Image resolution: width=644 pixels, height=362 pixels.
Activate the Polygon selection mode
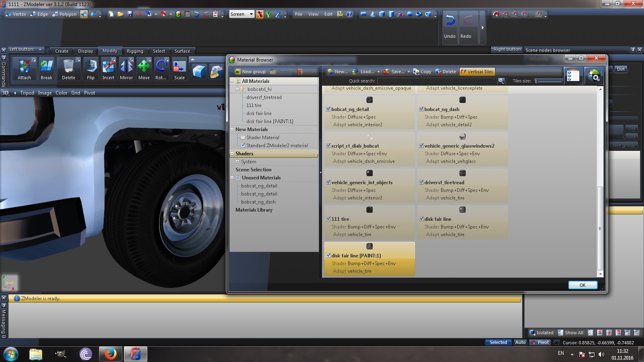(x=64, y=14)
